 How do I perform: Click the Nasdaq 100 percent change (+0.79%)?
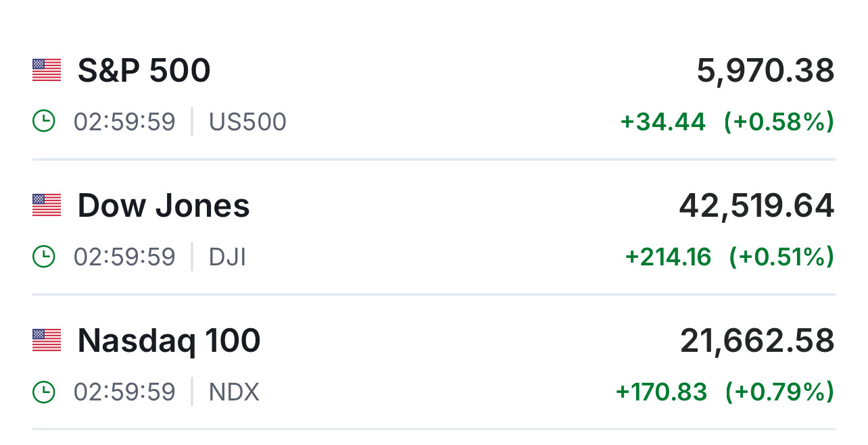(779, 392)
